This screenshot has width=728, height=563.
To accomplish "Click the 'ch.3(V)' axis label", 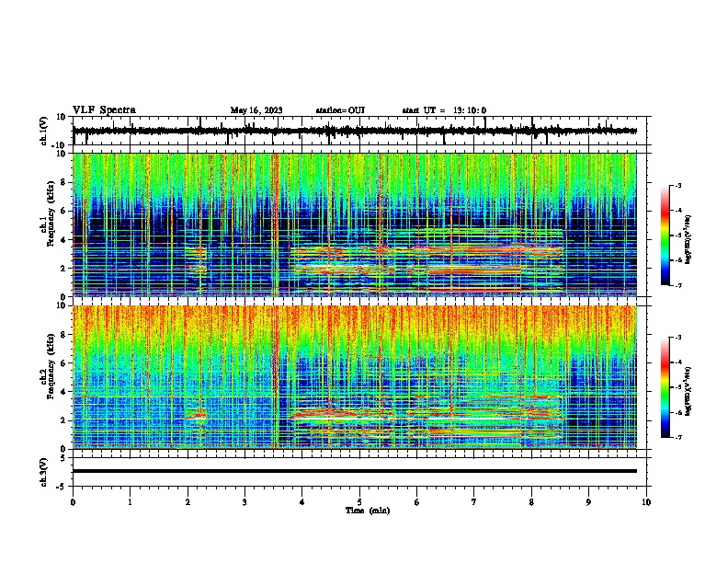I will [x=44, y=472].
